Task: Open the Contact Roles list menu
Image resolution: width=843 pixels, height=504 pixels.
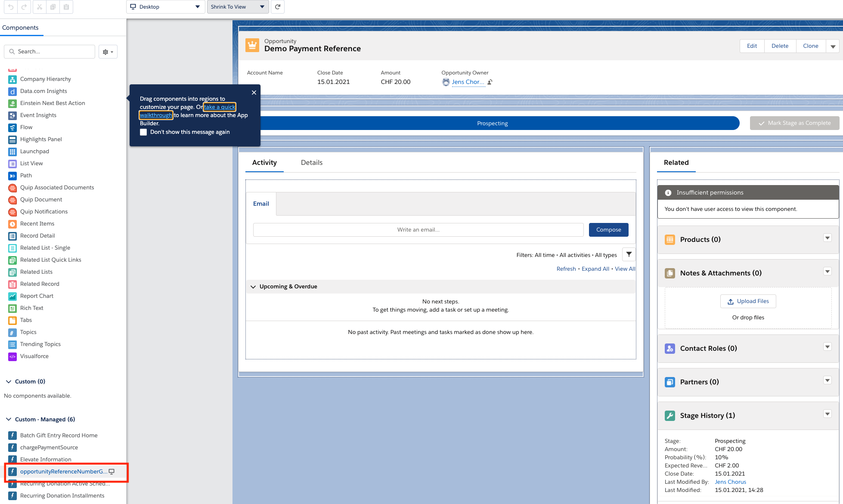Action: tap(827, 347)
